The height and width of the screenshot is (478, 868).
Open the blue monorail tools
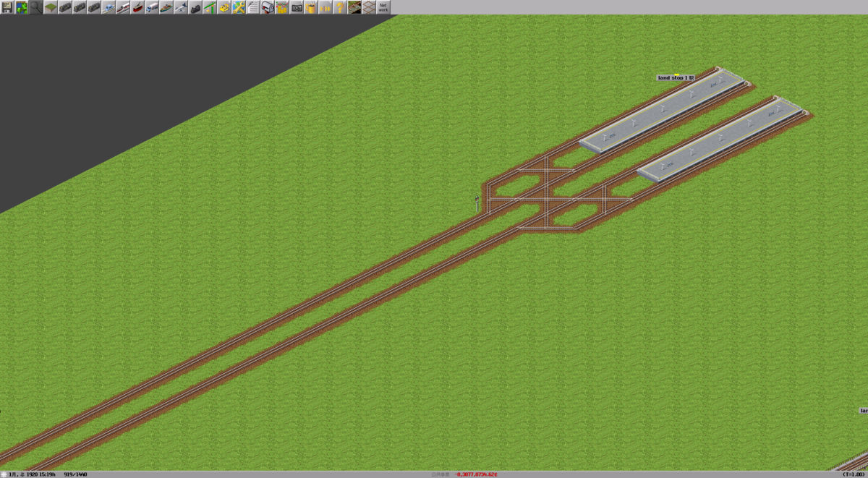(109, 7)
